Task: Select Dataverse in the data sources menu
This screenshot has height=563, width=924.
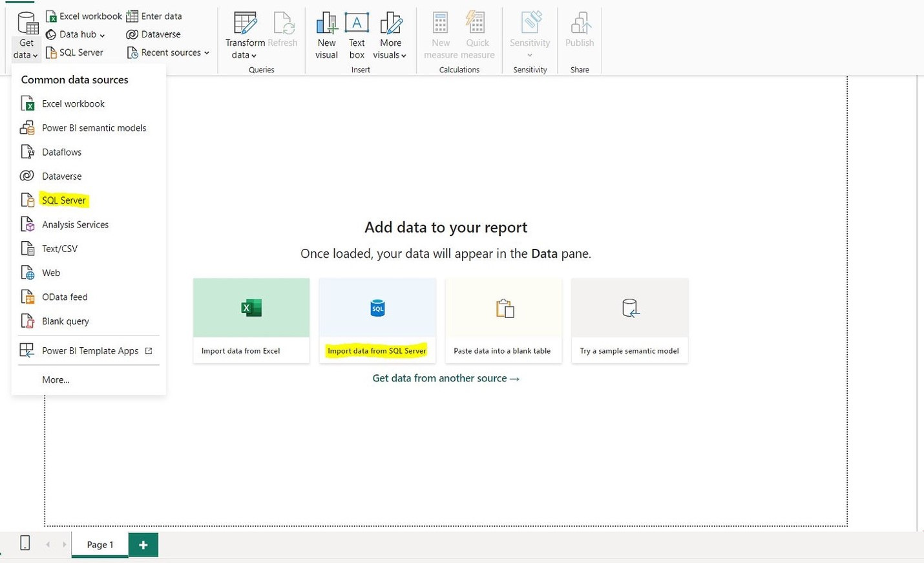Action: tap(89, 176)
